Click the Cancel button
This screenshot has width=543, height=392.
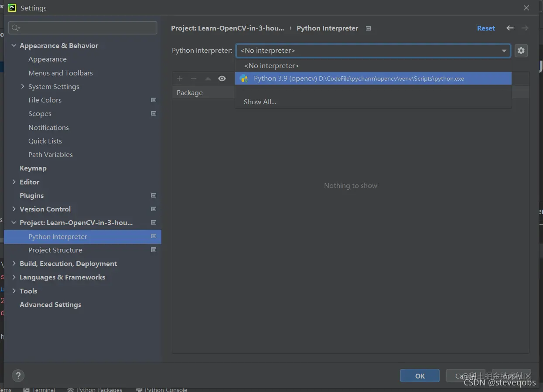(x=466, y=376)
